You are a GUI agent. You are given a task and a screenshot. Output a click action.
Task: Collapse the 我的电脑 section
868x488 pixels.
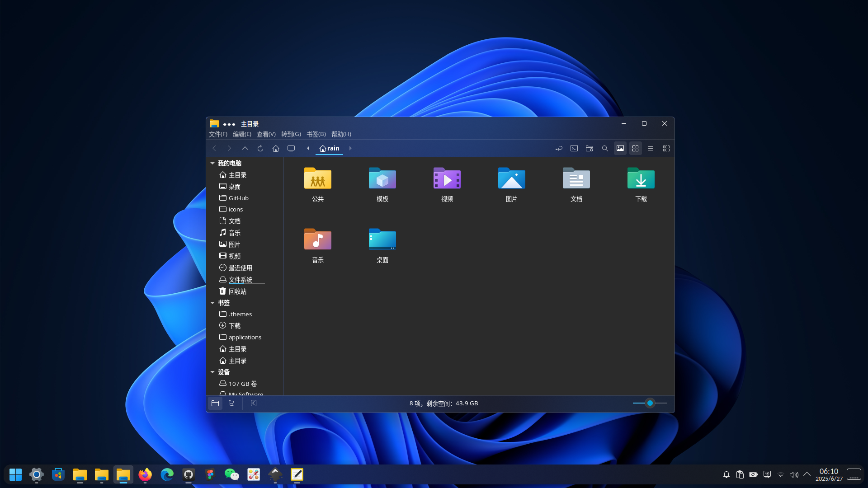pos(212,163)
